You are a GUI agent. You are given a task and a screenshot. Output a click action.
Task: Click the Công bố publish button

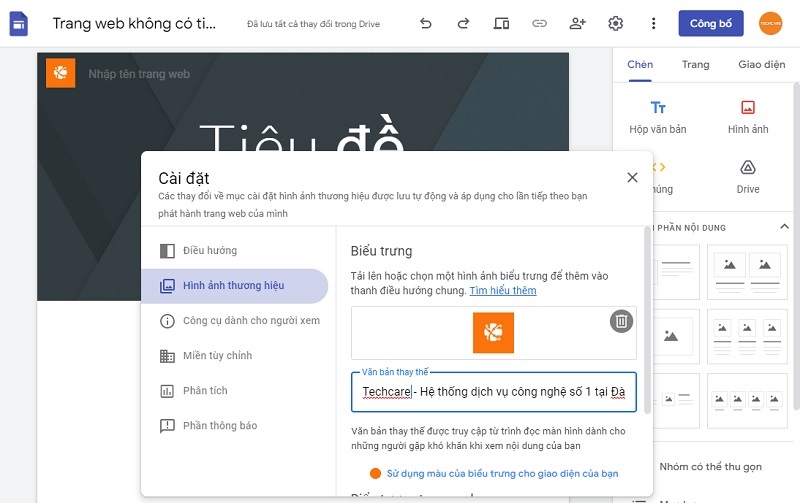tap(711, 23)
